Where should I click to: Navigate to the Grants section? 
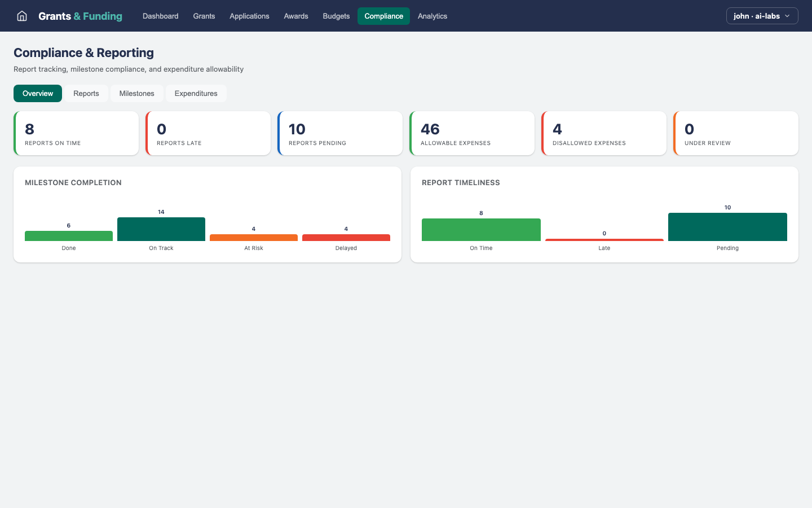pyautogui.click(x=204, y=16)
